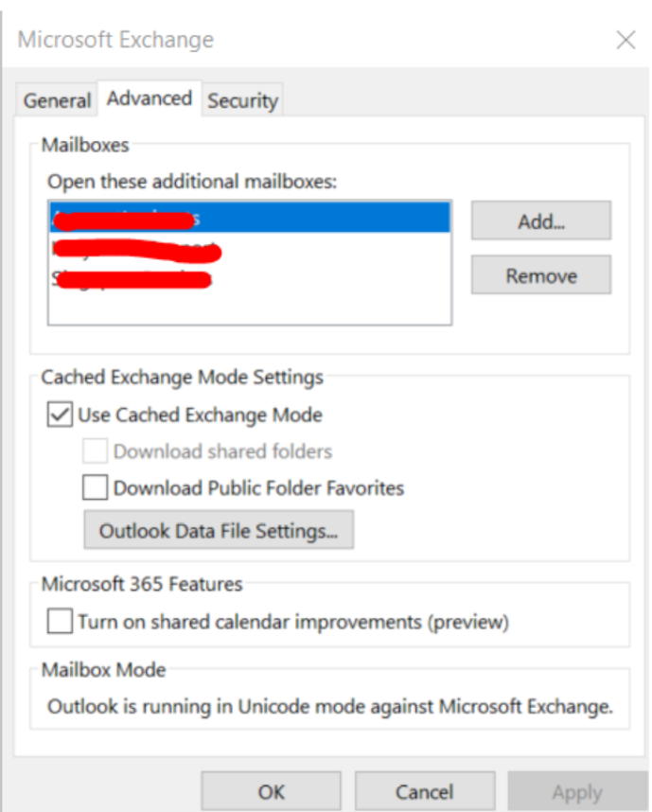The height and width of the screenshot is (812, 652).
Task: Close the Microsoft Exchange dialog window
Action: coord(626,40)
